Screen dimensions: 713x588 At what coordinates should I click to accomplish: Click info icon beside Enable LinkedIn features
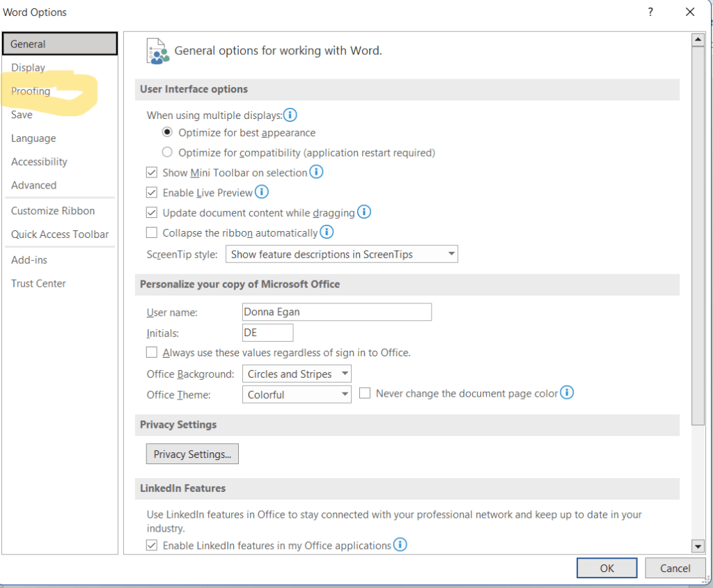(x=400, y=545)
